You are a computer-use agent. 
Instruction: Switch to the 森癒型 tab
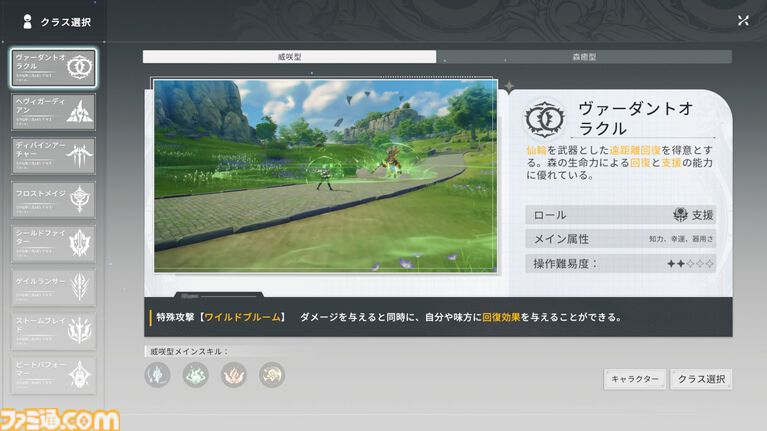click(x=584, y=57)
